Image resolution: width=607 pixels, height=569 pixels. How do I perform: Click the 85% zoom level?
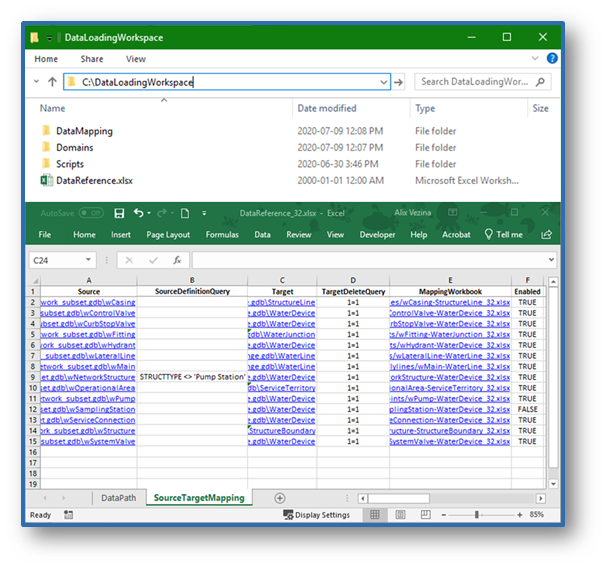click(536, 514)
